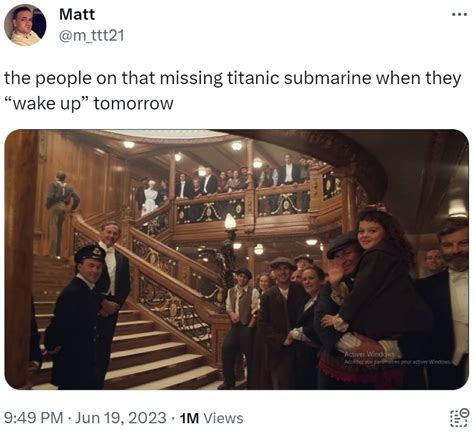Select the Jun 19, 2023 date
The height and width of the screenshot is (434, 474).
coord(121,418)
